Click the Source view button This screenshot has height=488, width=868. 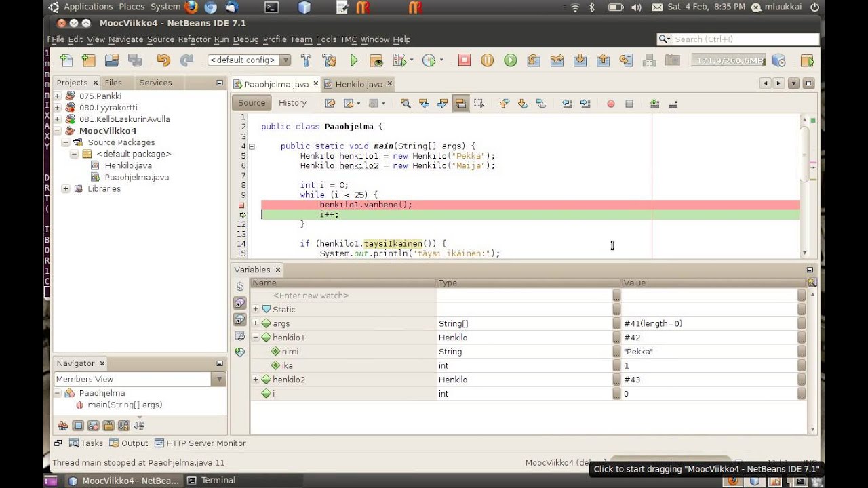pyautogui.click(x=252, y=103)
